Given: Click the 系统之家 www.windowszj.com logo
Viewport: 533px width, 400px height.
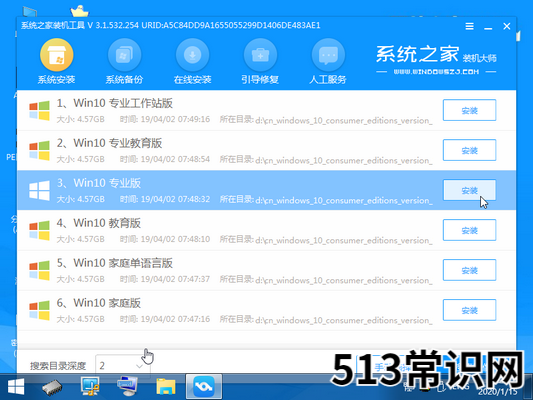Looking at the screenshot, I should coord(436,60).
